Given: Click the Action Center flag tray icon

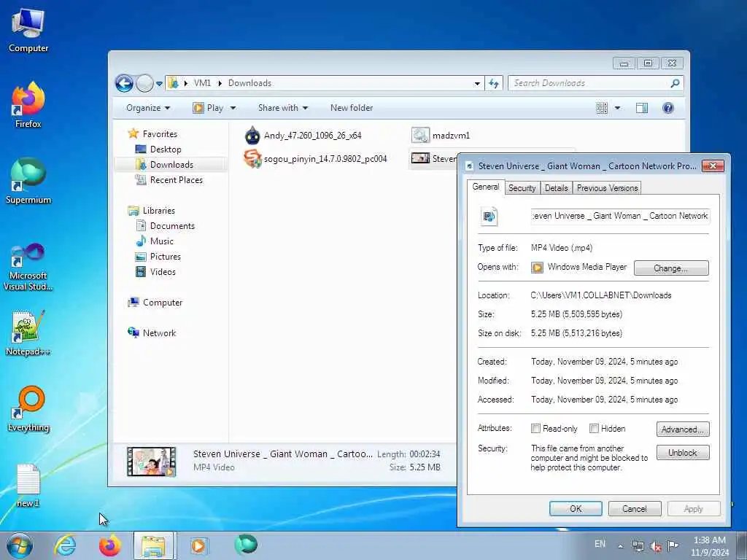Looking at the screenshot, I should 673,545.
